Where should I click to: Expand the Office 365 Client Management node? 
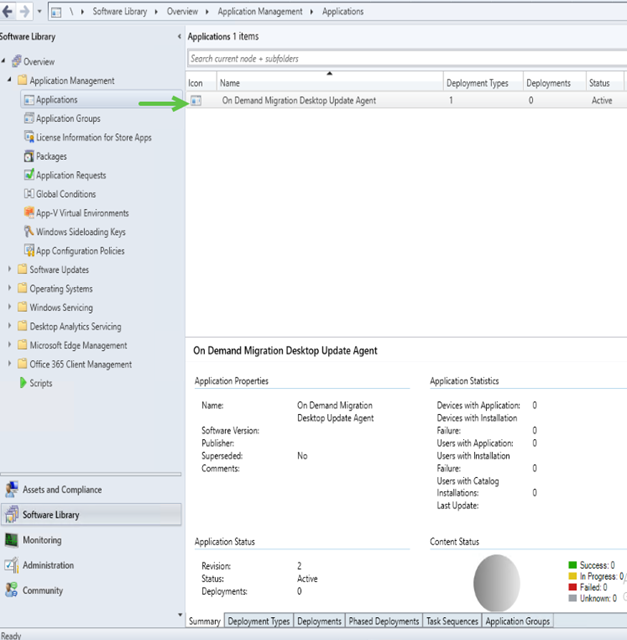[x=9, y=363]
